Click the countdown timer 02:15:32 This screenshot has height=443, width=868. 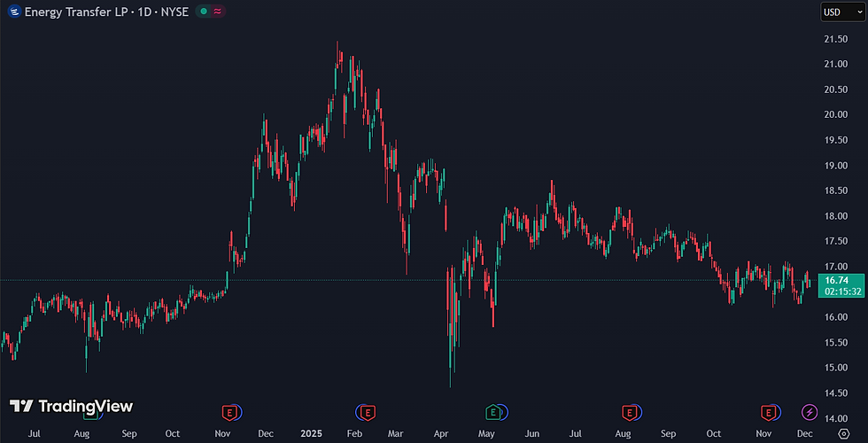click(x=841, y=291)
